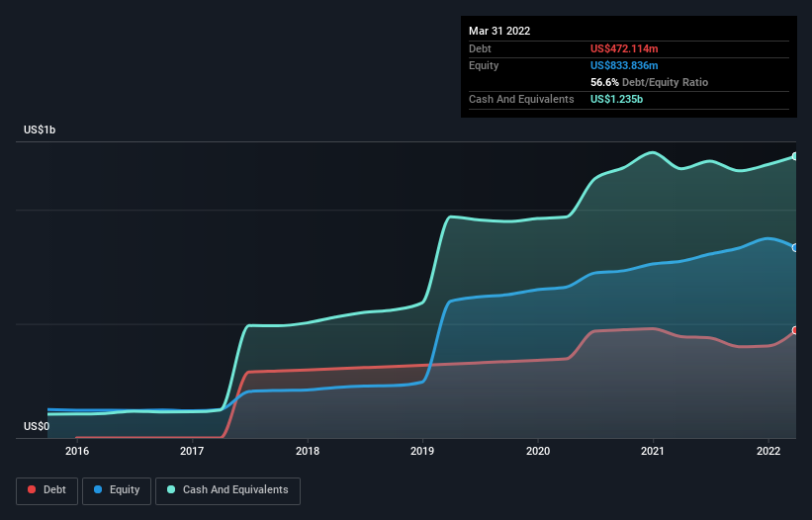The width and height of the screenshot is (812, 520).
Task: Click the 2021 x-axis label
Action: tap(653, 451)
